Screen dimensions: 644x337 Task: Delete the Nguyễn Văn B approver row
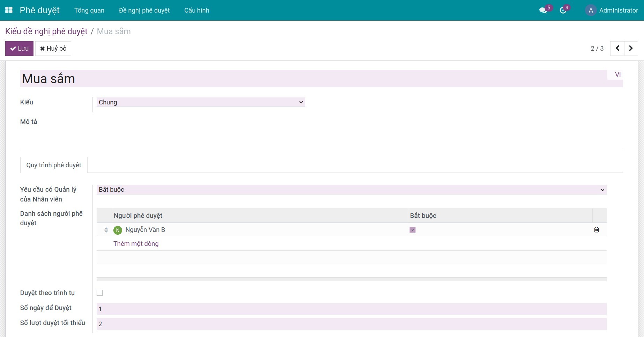point(597,230)
